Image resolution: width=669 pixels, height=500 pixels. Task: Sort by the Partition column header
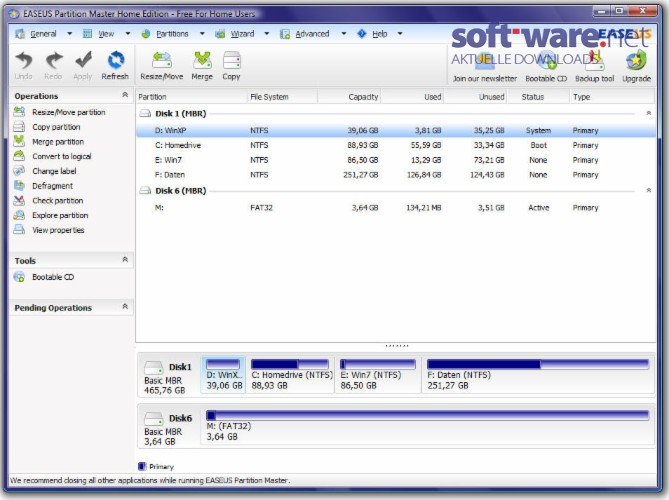coord(192,97)
